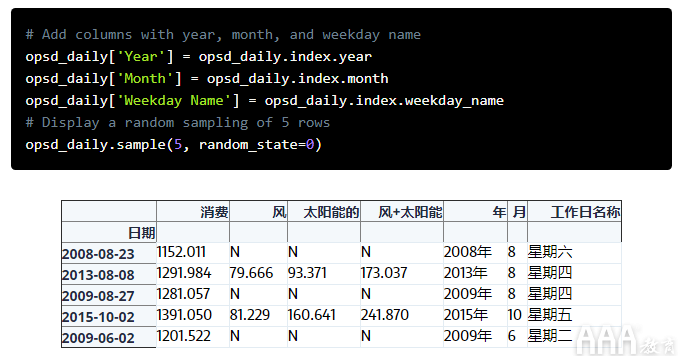The width and height of the screenshot is (686, 361).
Task: Click the consumption value 1201.522
Action: (183, 336)
